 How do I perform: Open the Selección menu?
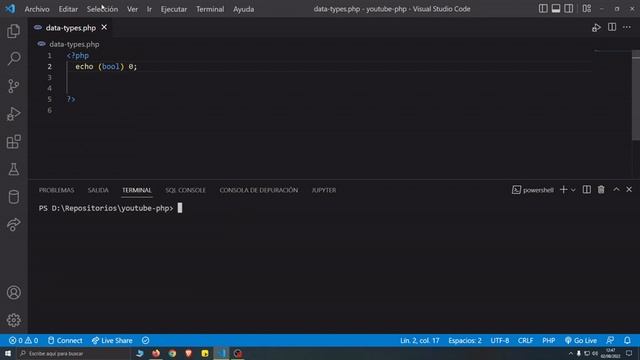click(102, 9)
